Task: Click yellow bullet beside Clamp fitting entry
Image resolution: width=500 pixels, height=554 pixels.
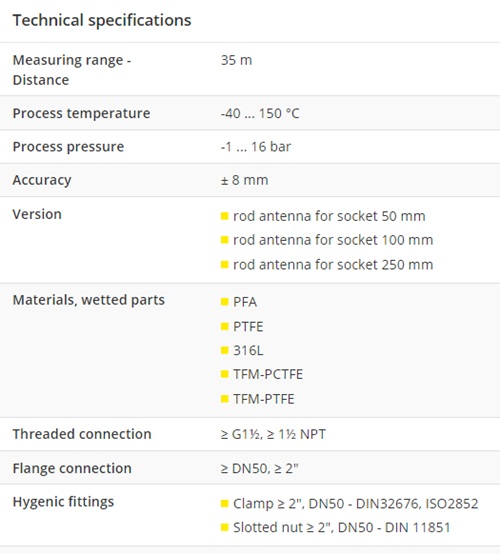Action: tap(224, 503)
